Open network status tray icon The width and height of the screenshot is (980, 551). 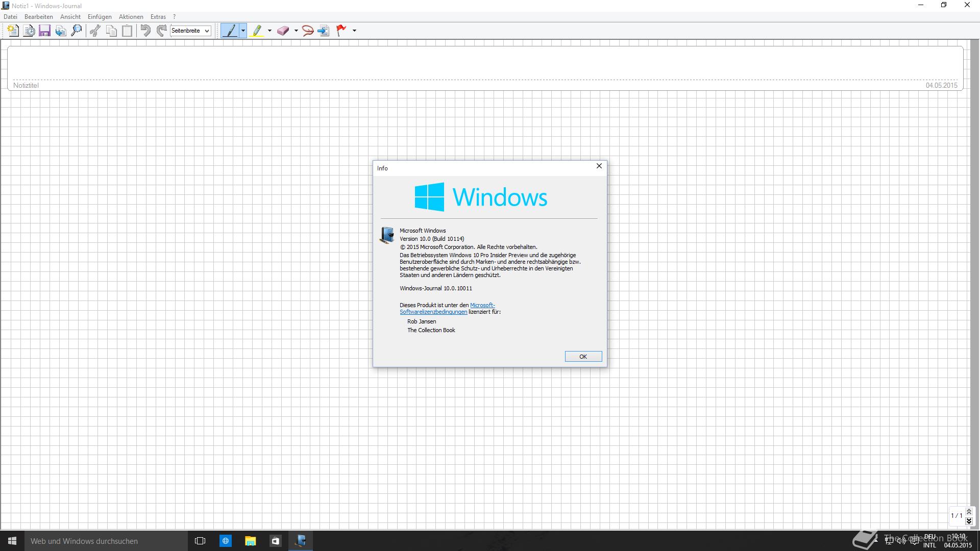click(x=889, y=541)
